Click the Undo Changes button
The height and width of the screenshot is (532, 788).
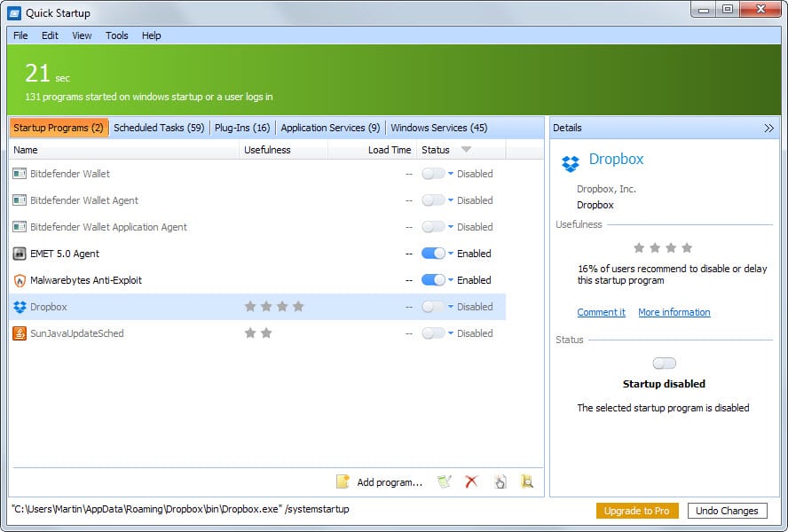pyautogui.click(x=727, y=511)
